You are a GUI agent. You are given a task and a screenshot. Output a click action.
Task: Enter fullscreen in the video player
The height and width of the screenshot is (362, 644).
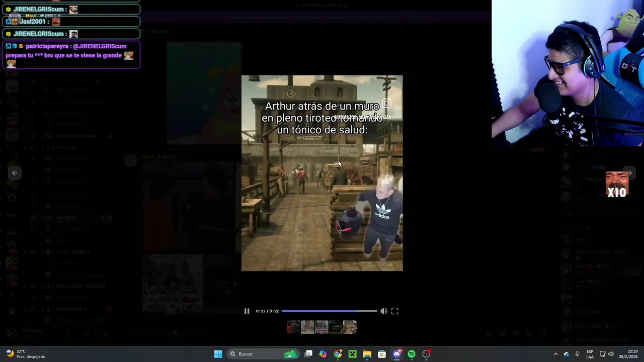(x=395, y=311)
